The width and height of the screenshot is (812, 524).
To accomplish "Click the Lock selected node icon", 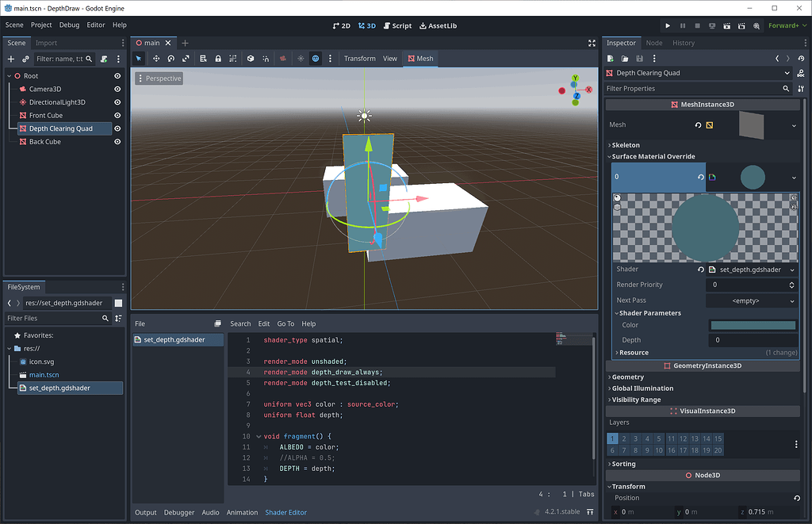I will (218, 58).
